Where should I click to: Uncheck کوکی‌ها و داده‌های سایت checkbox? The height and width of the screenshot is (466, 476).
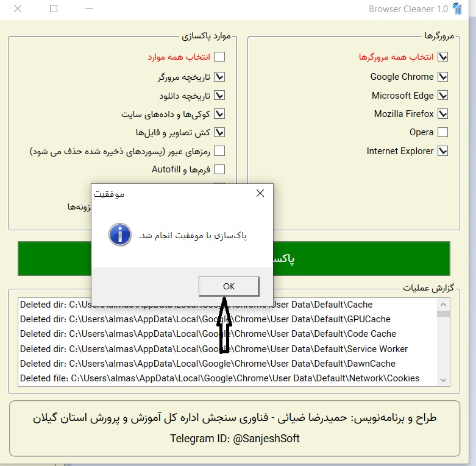coord(219,114)
